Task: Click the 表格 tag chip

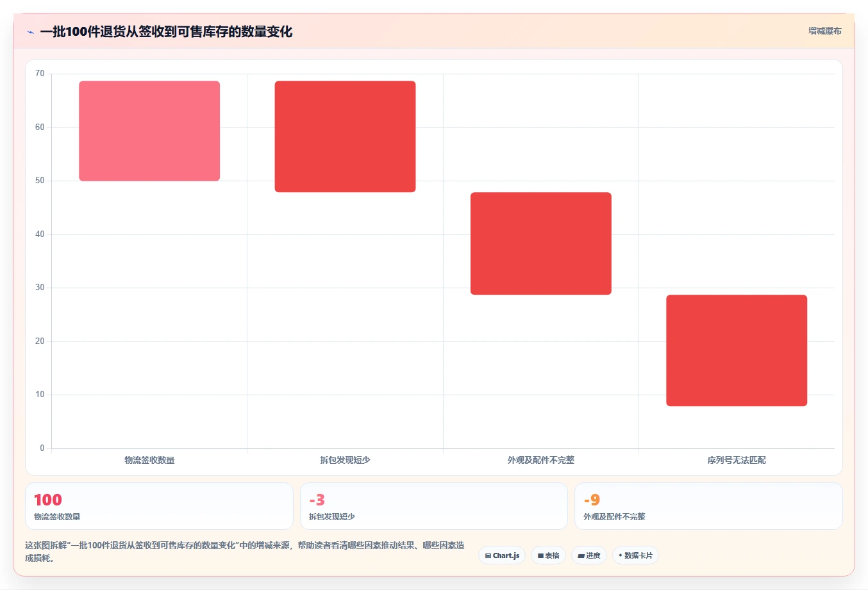Action: 548,555
